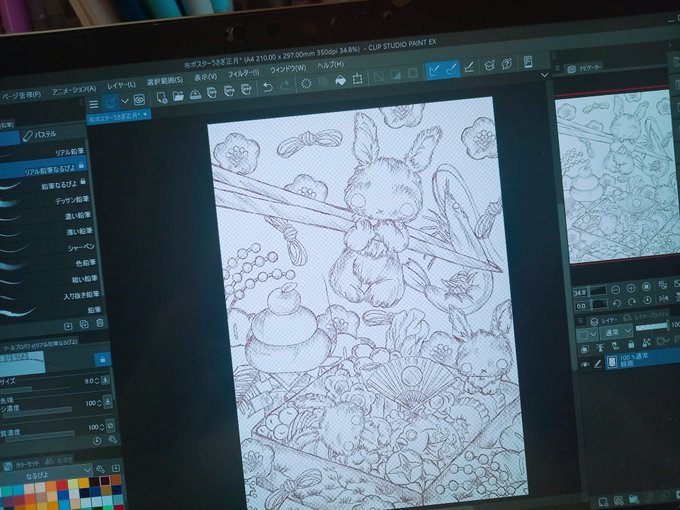Click the hamburger menu icon in command bar
The image size is (680, 510).
(x=93, y=105)
